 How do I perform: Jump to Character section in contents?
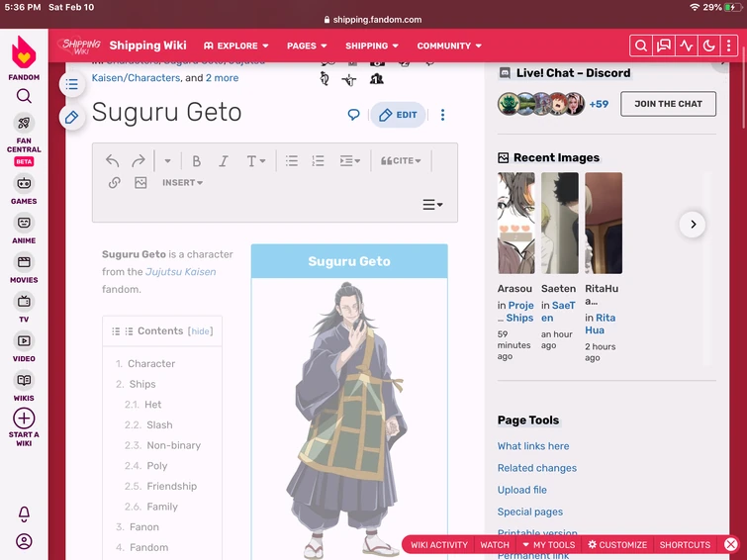[x=151, y=364]
